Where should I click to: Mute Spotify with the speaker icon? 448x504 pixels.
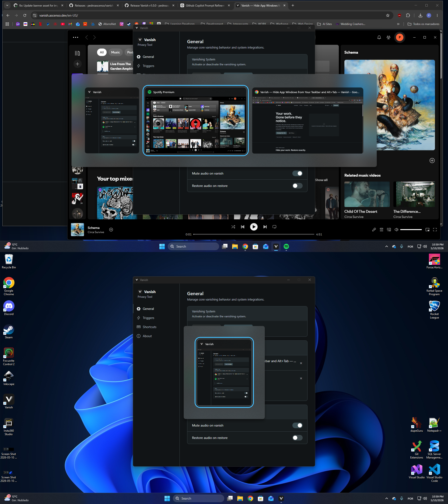pos(396,230)
